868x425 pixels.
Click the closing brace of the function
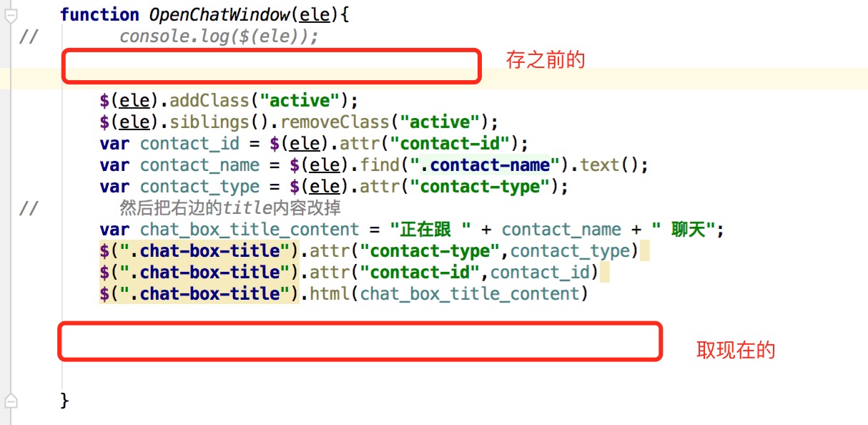coord(64,399)
